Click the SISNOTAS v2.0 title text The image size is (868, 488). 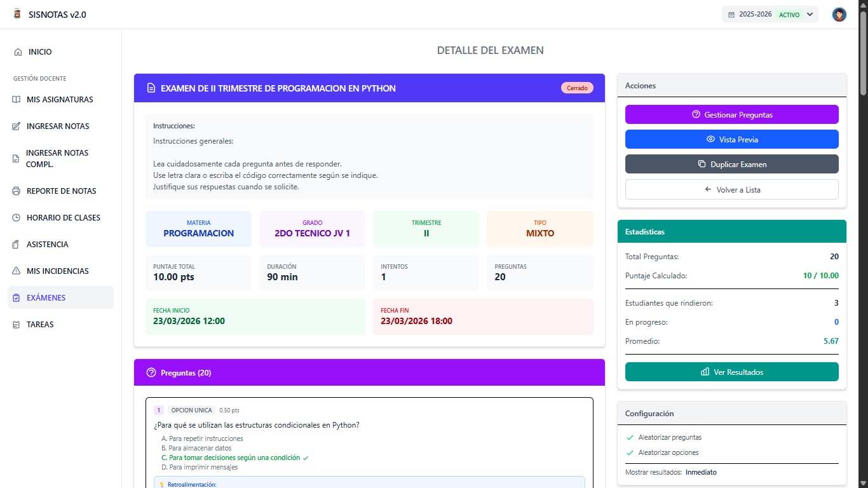57,15
